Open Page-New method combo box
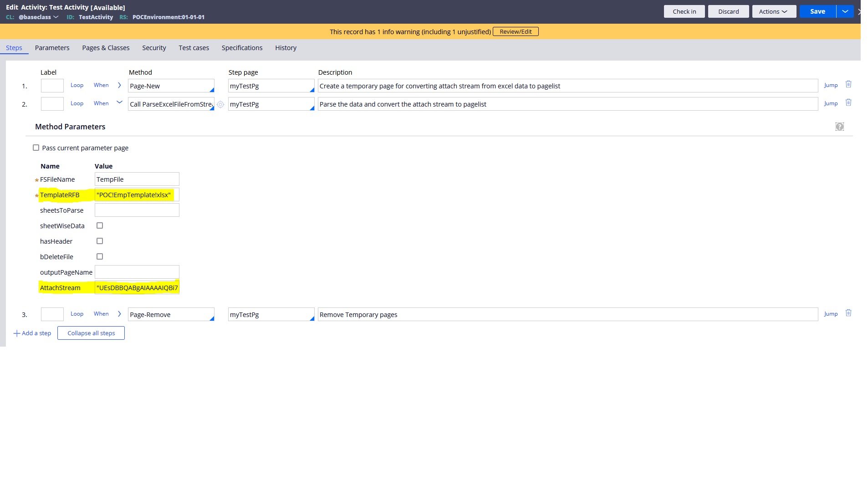868x491 pixels. [x=171, y=86]
